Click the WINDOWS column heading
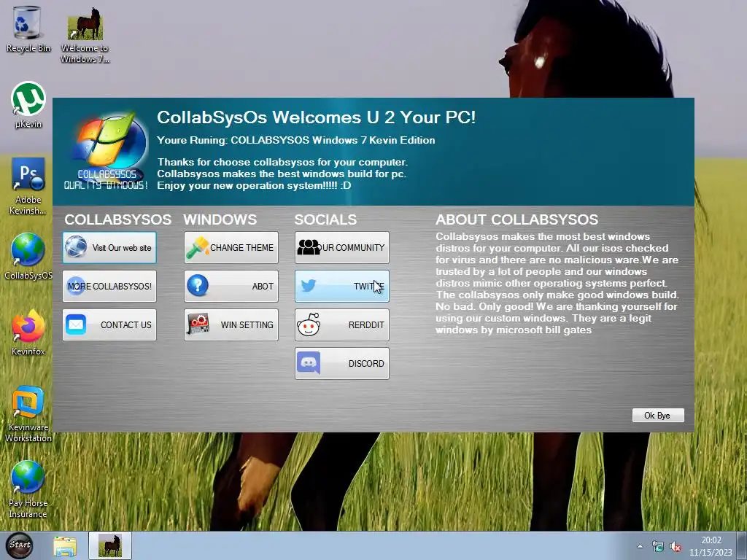The image size is (747, 560). pos(220,219)
